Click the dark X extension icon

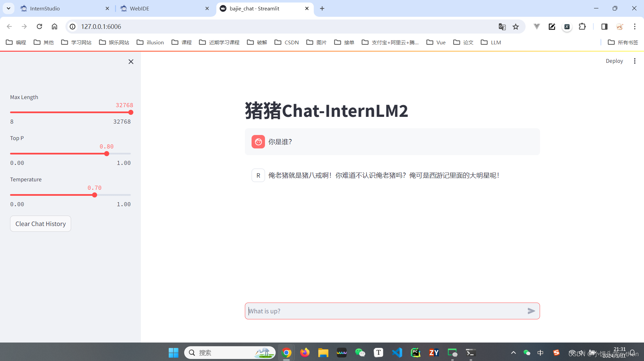tap(567, 27)
